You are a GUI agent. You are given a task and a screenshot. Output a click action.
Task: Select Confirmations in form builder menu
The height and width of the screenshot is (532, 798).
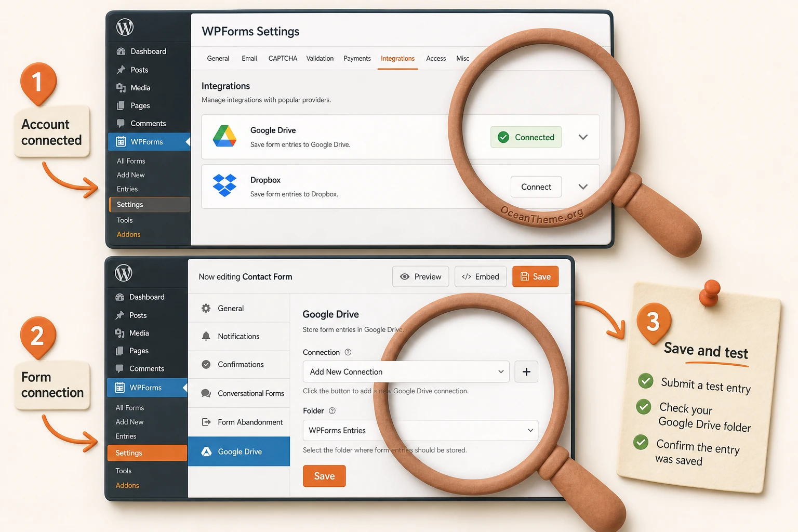[239, 364]
